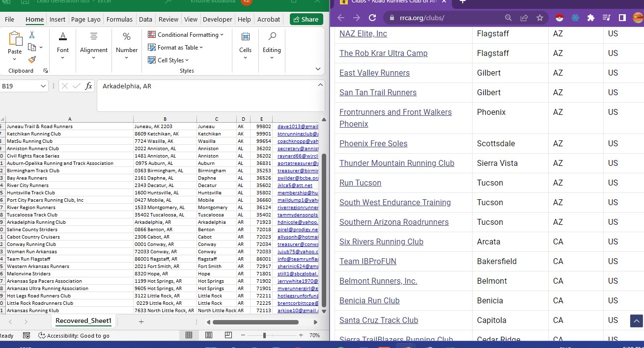
Task: Switch to the Formulas ribbon tab
Action: pyautogui.click(x=119, y=20)
